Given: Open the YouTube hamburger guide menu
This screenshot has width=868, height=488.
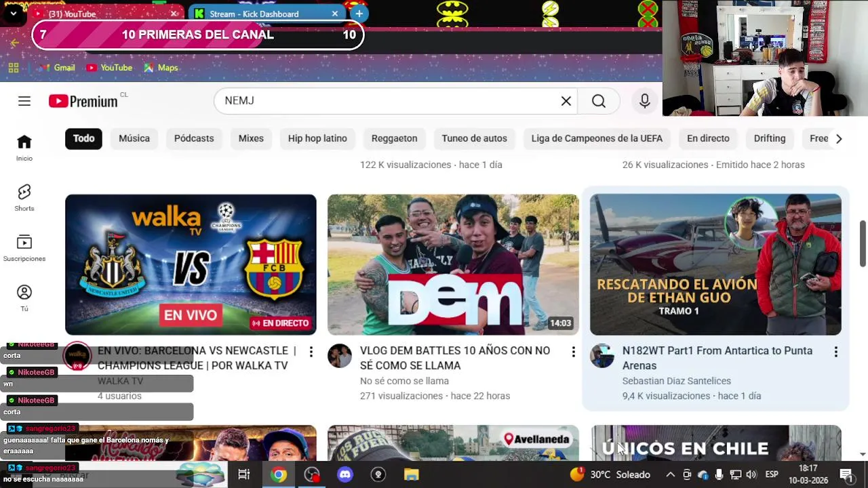Looking at the screenshot, I should (x=24, y=101).
